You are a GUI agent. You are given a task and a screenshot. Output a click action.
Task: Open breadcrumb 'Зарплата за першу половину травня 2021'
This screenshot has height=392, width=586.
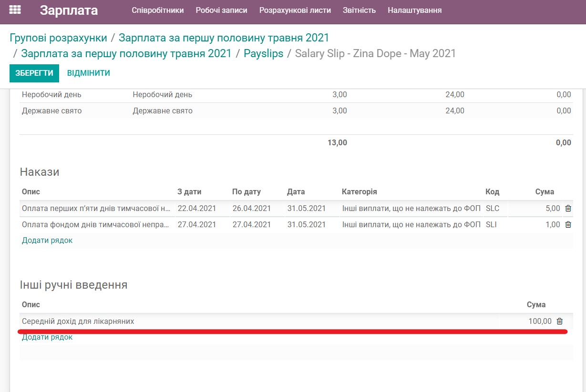(224, 37)
